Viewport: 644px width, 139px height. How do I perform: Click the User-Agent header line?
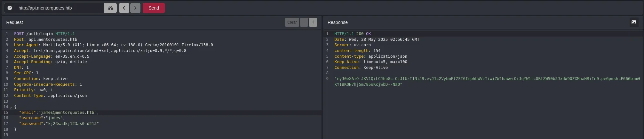coord(113,45)
